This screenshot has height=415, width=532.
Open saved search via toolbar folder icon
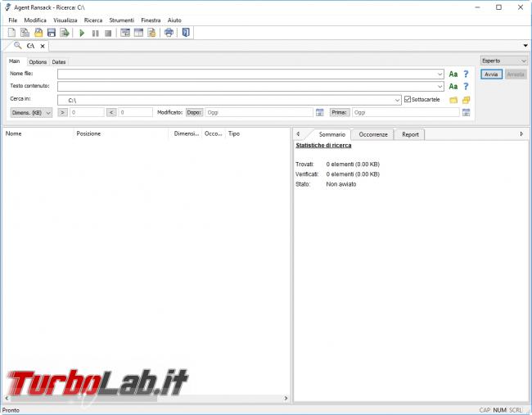[x=38, y=33]
